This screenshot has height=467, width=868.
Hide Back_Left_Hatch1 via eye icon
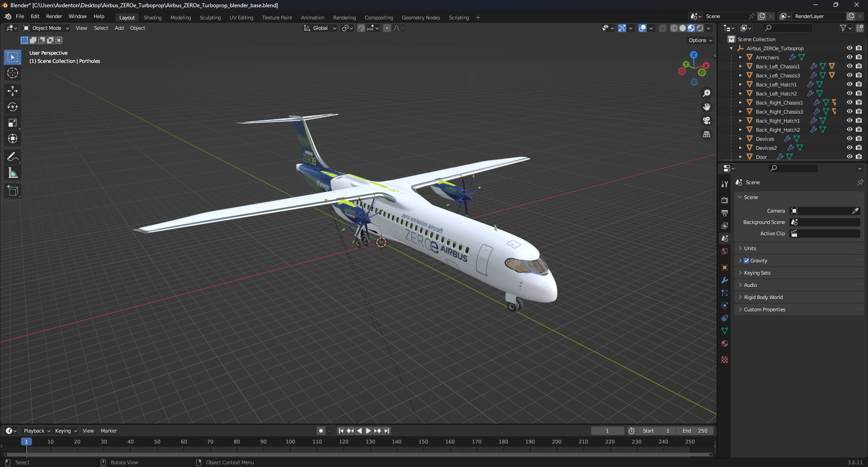(x=849, y=85)
